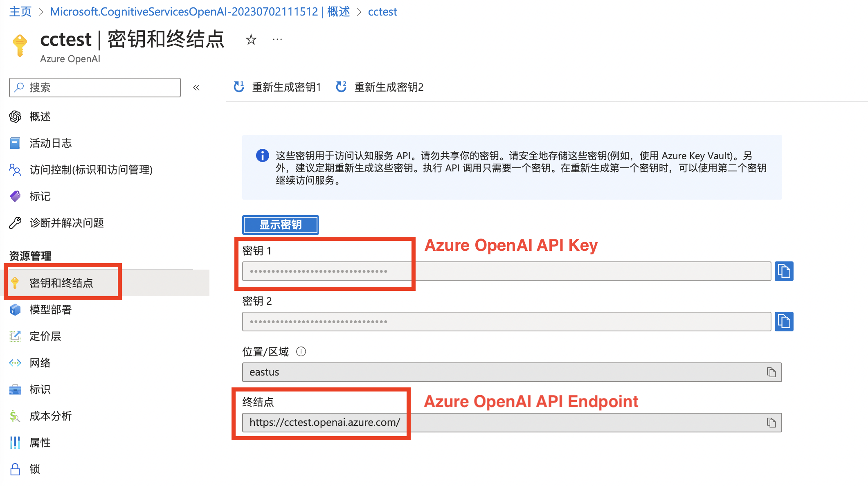
Task: Click the activity log notebook icon
Action: pyautogui.click(x=15, y=143)
